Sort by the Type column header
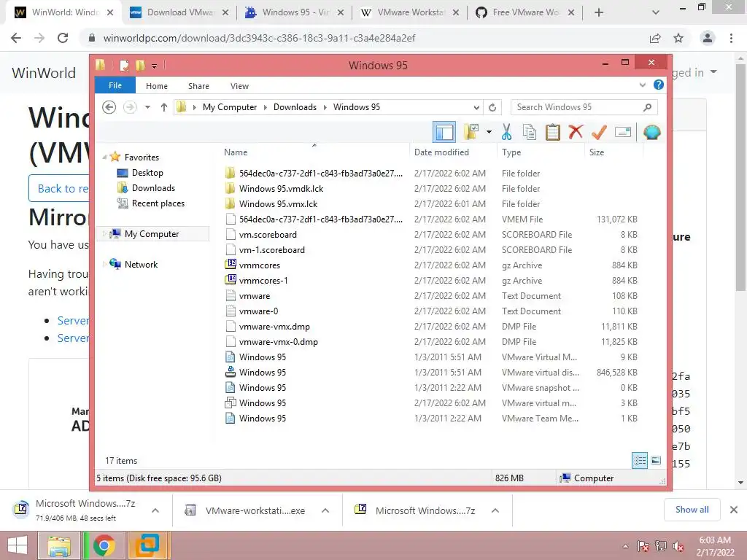The width and height of the screenshot is (747, 560). pyautogui.click(x=541, y=152)
